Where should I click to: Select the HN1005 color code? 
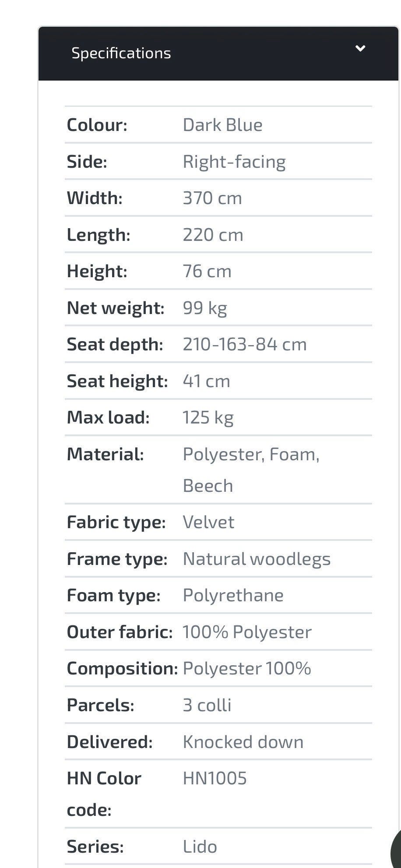215,779
